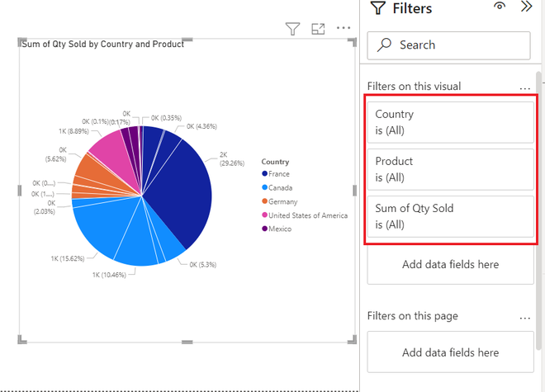Viewport: 545px width, 392px height.
Task: Click Add data fields here under page filters
Action: point(450,352)
